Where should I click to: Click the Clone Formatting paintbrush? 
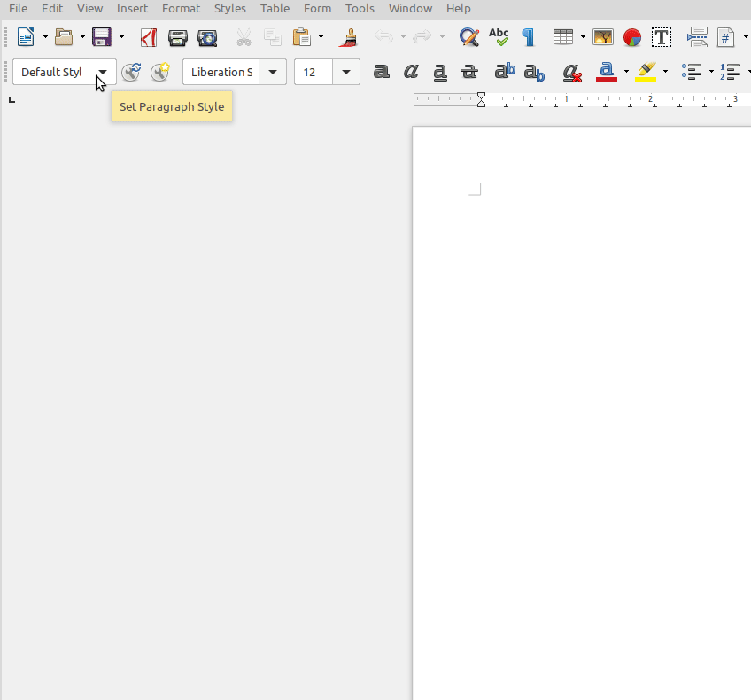coord(349,37)
